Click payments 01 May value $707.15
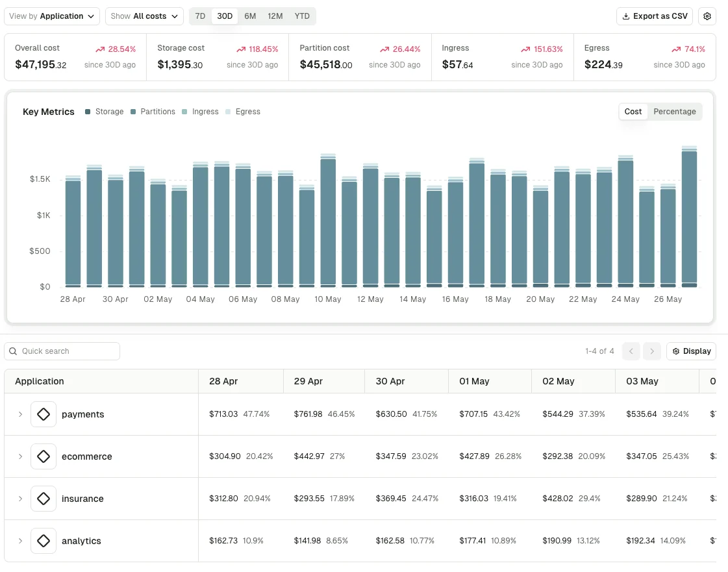Viewport: 728px width, 572px height. point(473,414)
